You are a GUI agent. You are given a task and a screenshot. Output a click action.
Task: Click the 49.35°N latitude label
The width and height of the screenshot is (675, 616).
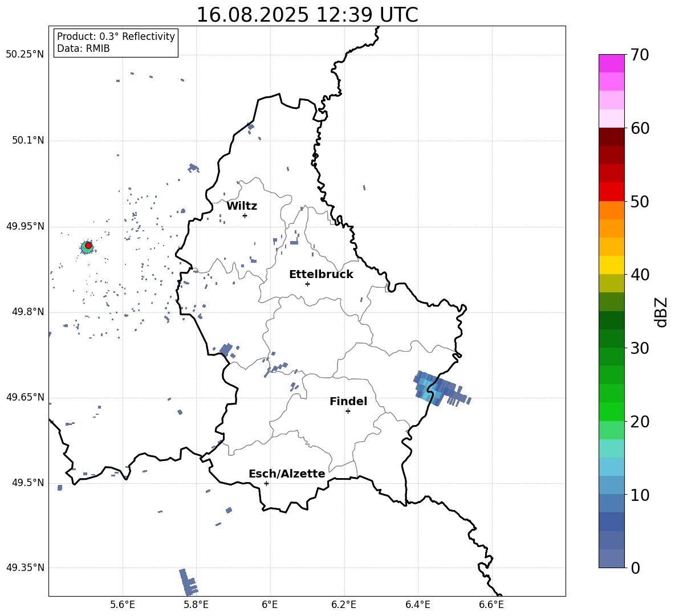25,568
